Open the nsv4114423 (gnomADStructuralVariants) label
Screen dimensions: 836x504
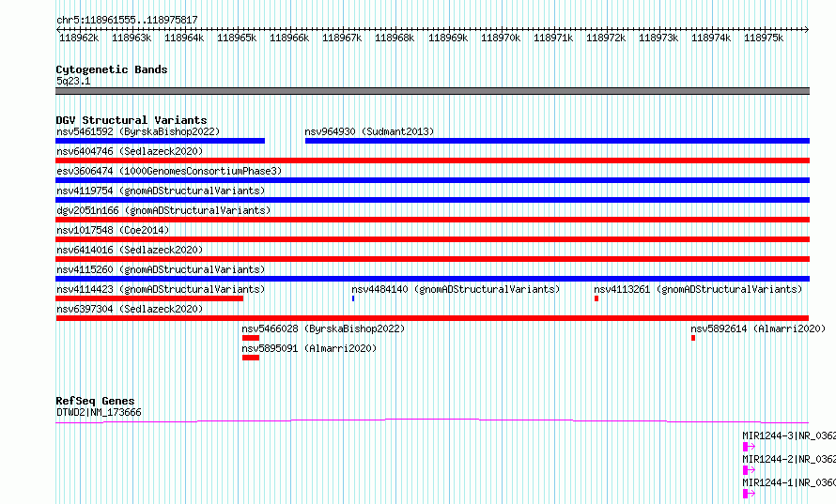click(x=161, y=289)
